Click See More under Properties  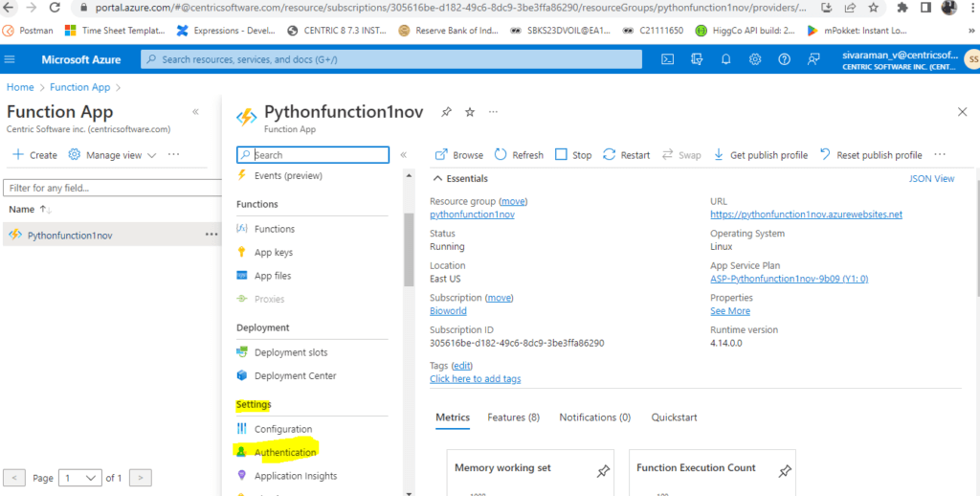coord(730,311)
